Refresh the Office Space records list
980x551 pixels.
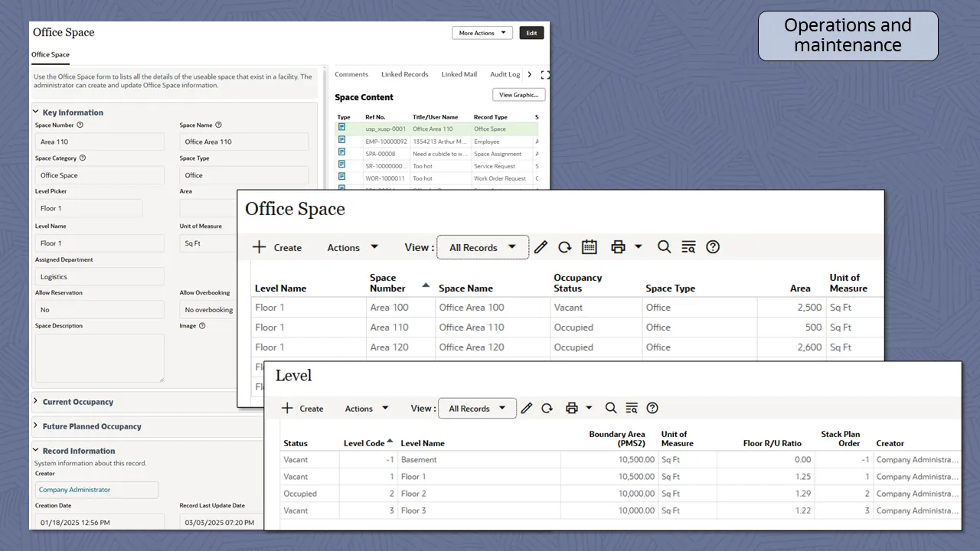(565, 246)
